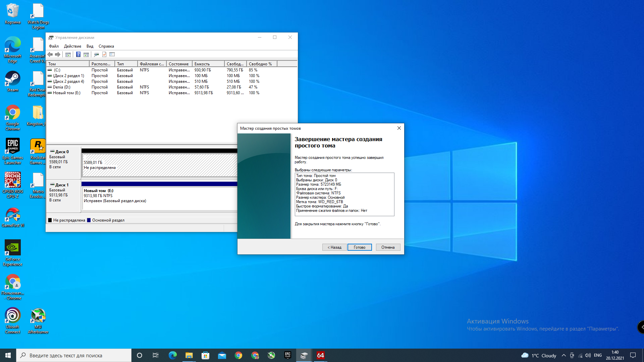Click the back arrow toolbar icon
The height and width of the screenshot is (362, 644).
pos(50,55)
